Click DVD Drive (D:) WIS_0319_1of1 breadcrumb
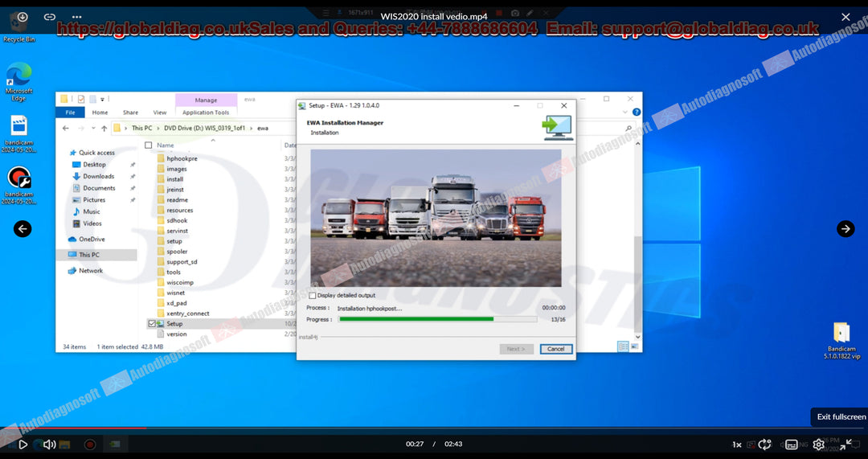Image resolution: width=868 pixels, height=459 pixels. [x=204, y=128]
